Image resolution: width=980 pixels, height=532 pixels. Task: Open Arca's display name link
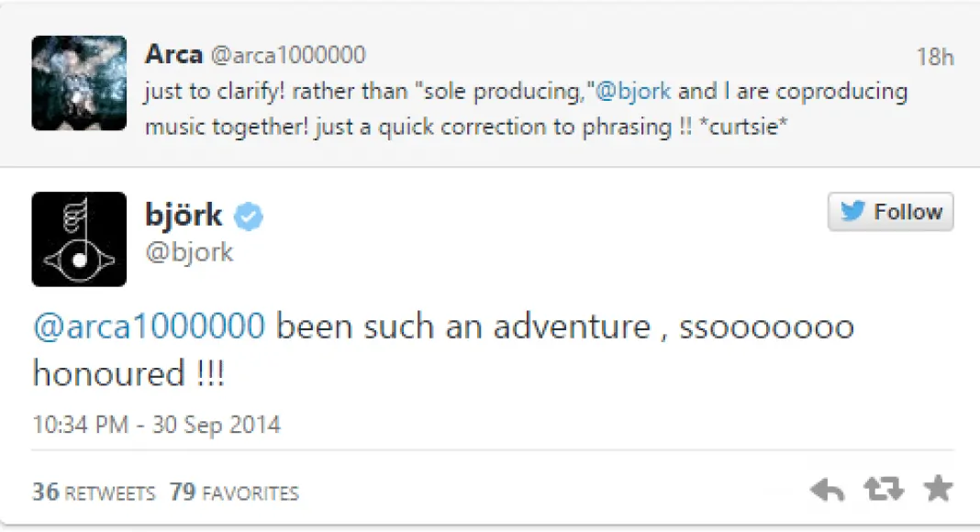(x=173, y=54)
